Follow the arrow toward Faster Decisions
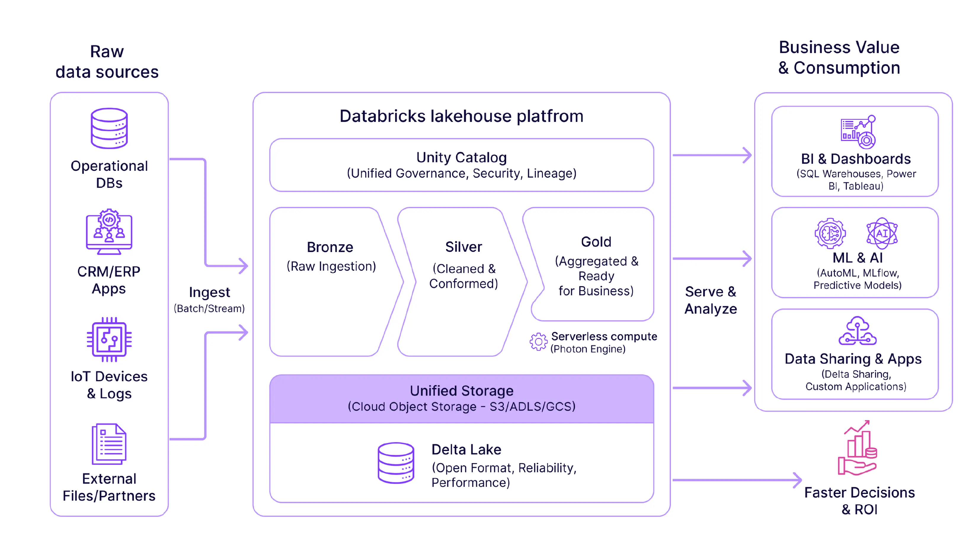 [x=738, y=480]
